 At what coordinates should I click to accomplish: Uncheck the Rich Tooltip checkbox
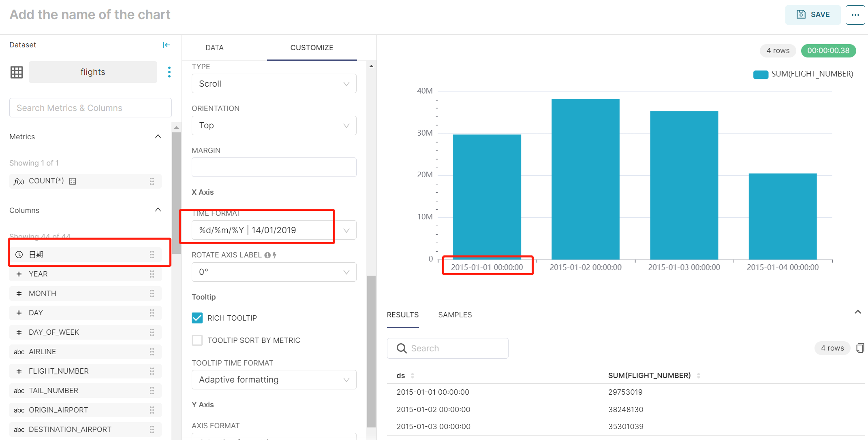coord(197,318)
